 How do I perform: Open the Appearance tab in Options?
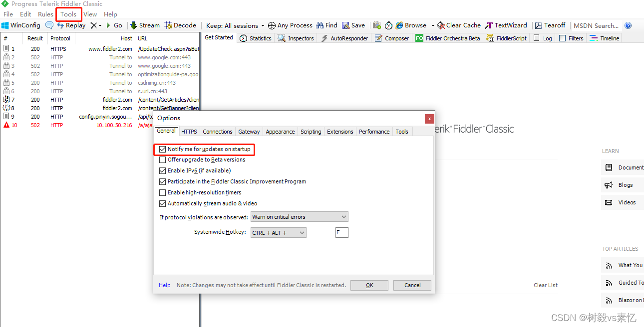[280, 132]
